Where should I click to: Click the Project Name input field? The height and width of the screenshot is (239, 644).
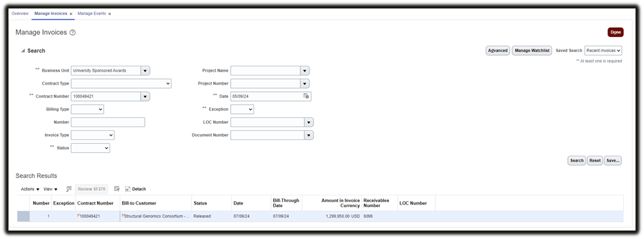pos(265,70)
